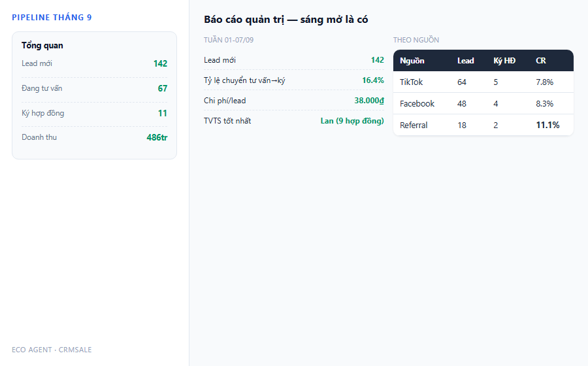Click the weekly Lead mới row

(x=294, y=60)
